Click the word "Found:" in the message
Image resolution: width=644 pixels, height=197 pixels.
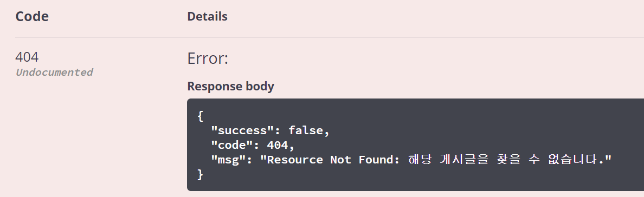click(x=379, y=160)
